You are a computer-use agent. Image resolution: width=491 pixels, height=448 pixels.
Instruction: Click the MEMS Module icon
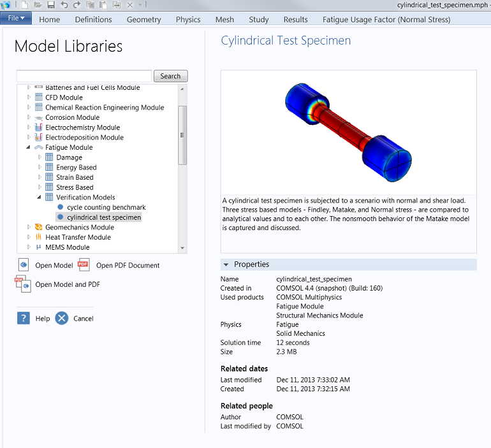tap(38, 247)
